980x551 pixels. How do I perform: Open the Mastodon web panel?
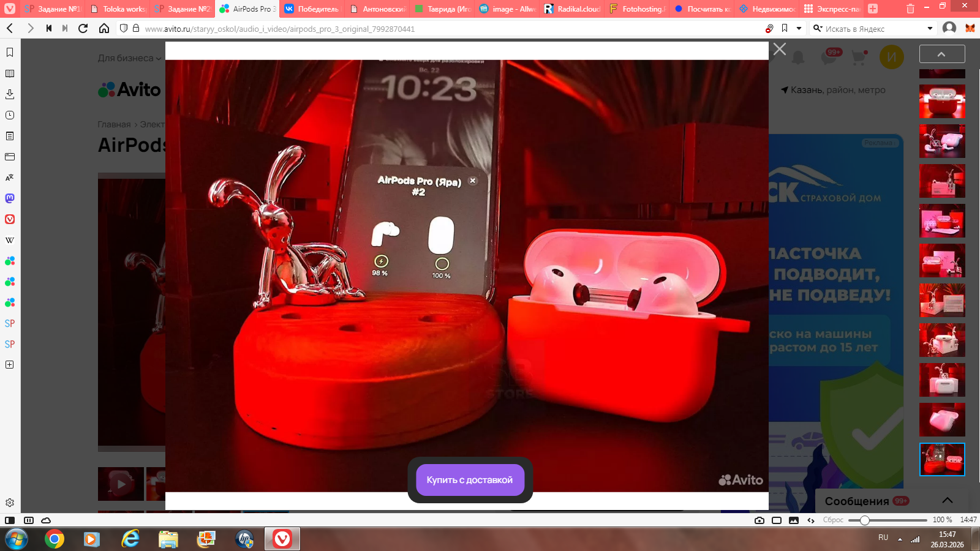coord(10,198)
